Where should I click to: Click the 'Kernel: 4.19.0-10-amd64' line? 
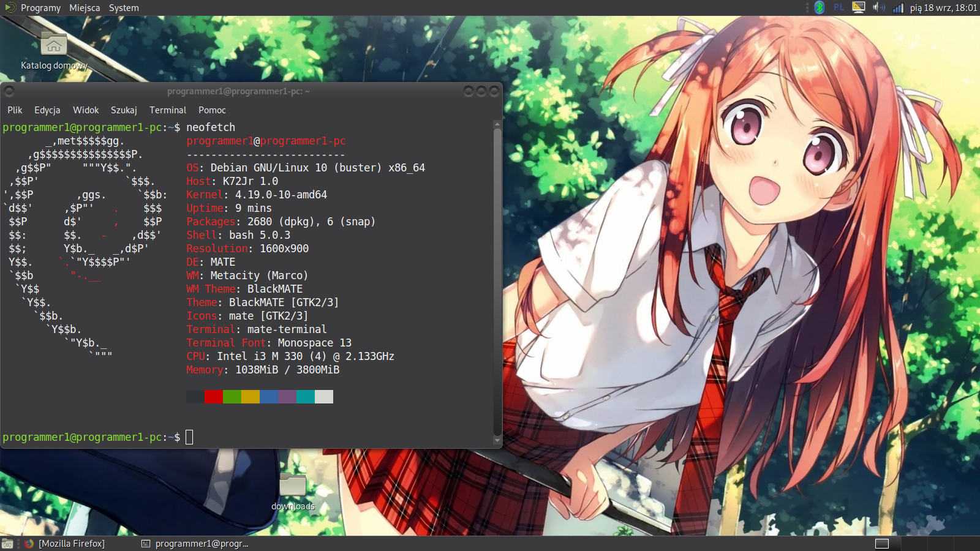(x=257, y=195)
